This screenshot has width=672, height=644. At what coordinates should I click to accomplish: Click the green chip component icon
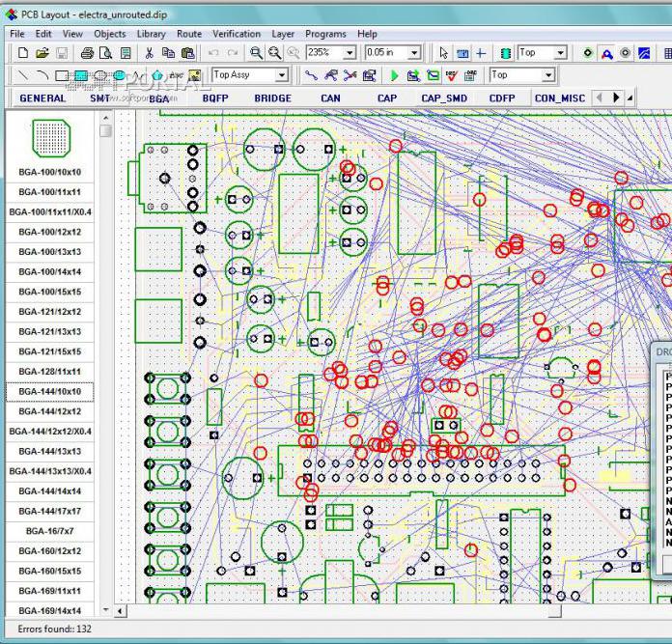click(x=506, y=53)
